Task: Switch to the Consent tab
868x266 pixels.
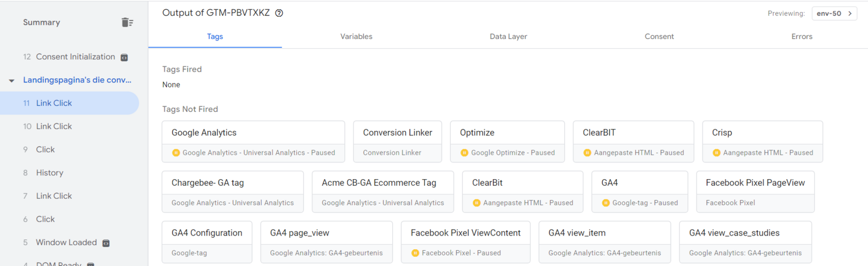Action: point(659,36)
